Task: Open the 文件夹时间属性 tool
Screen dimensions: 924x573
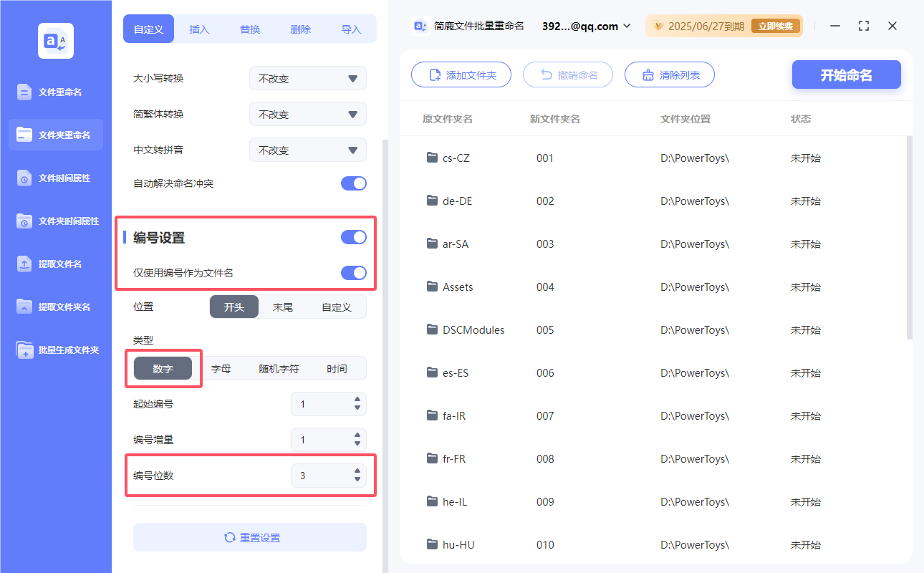Action: pos(55,221)
